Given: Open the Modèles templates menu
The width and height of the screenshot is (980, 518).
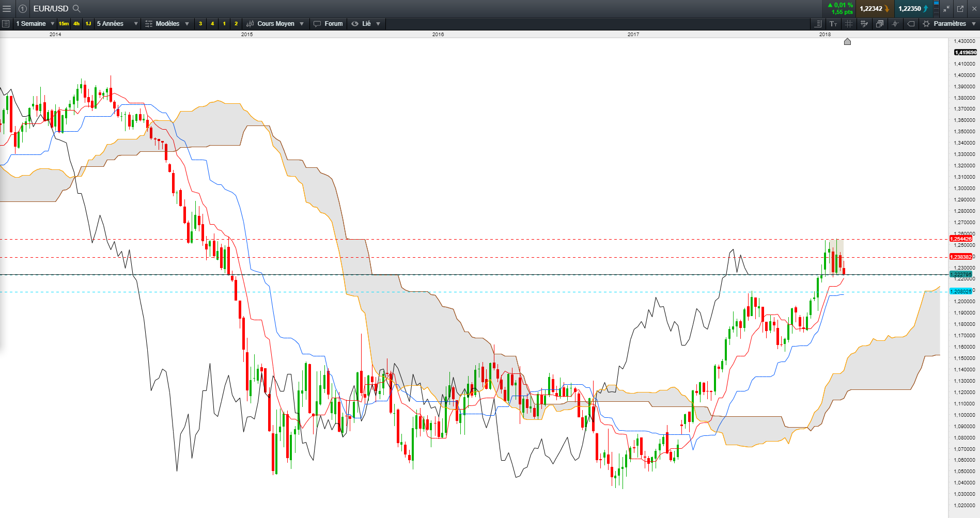Looking at the screenshot, I should 167,24.
